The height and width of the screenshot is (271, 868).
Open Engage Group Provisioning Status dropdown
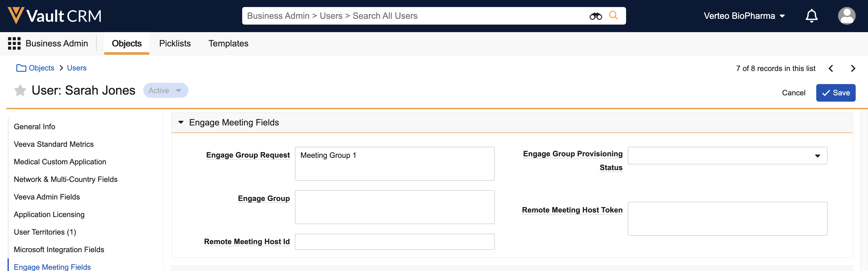tap(727, 156)
